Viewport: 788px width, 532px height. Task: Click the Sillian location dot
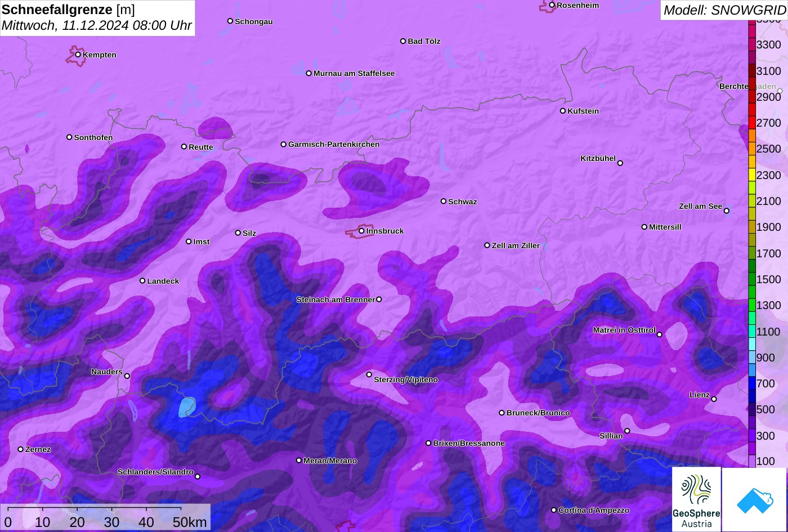(627, 431)
